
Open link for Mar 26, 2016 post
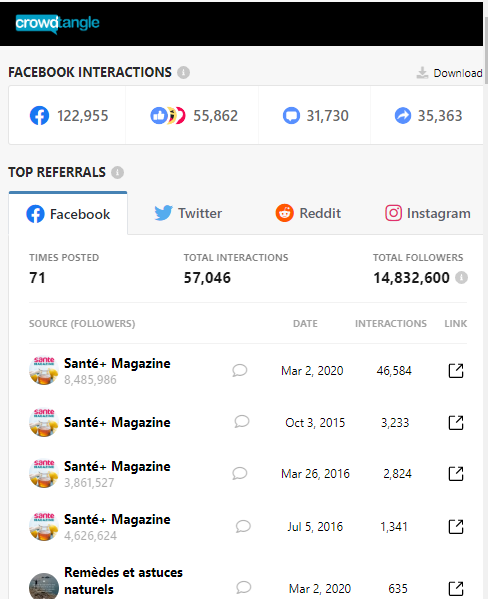pos(456,474)
